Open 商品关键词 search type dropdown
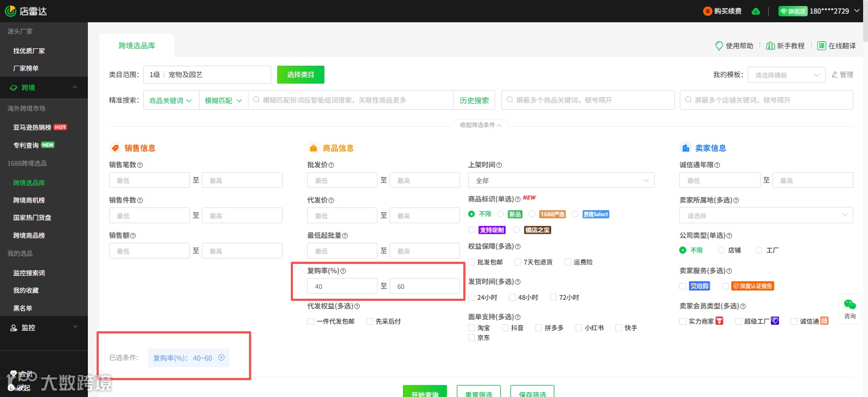The image size is (868, 397). coord(170,100)
